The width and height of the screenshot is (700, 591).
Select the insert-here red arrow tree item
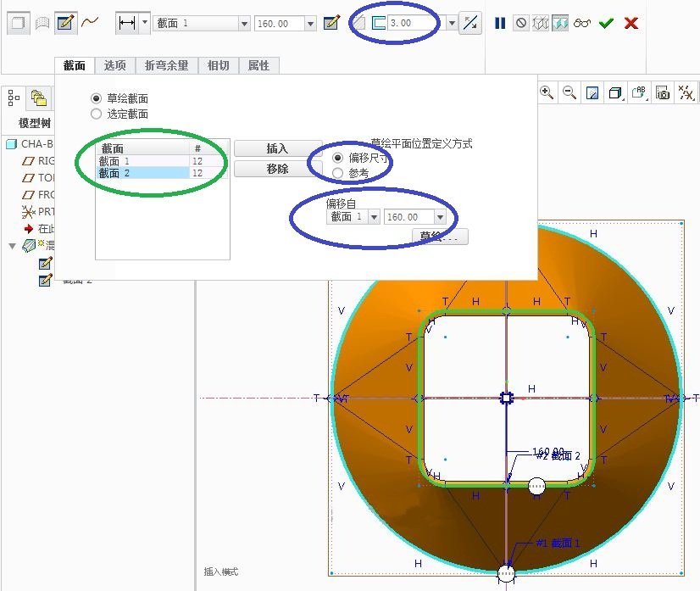coord(39,229)
